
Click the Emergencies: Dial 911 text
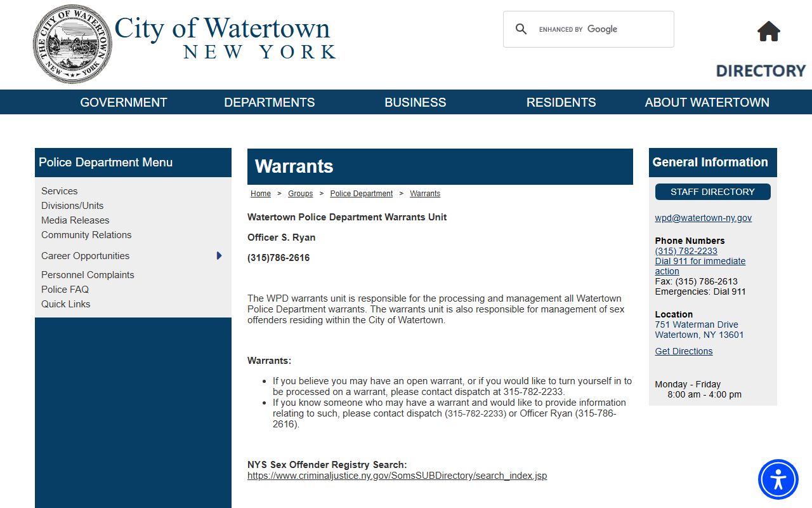(700, 291)
